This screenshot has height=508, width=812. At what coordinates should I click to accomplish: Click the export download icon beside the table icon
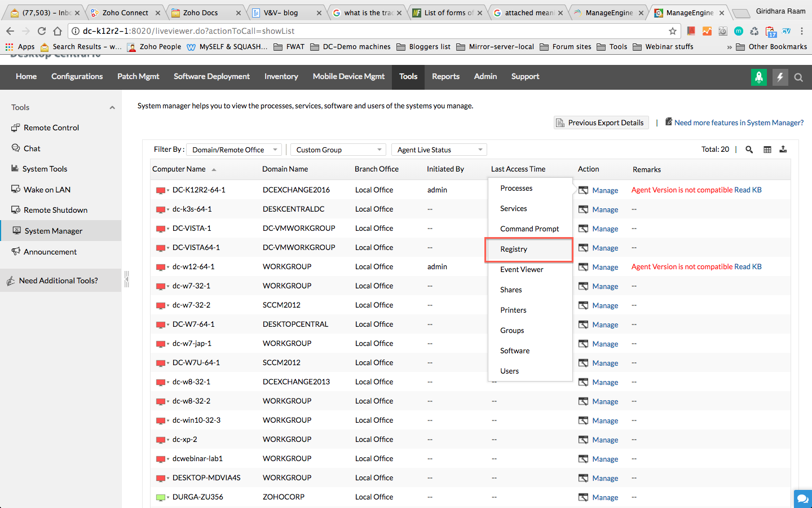(x=783, y=150)
